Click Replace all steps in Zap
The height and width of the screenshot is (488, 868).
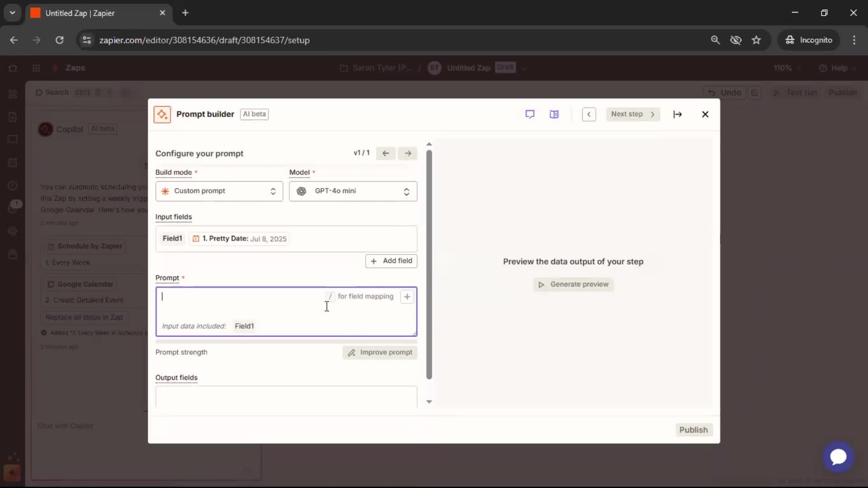pos(84,317)
